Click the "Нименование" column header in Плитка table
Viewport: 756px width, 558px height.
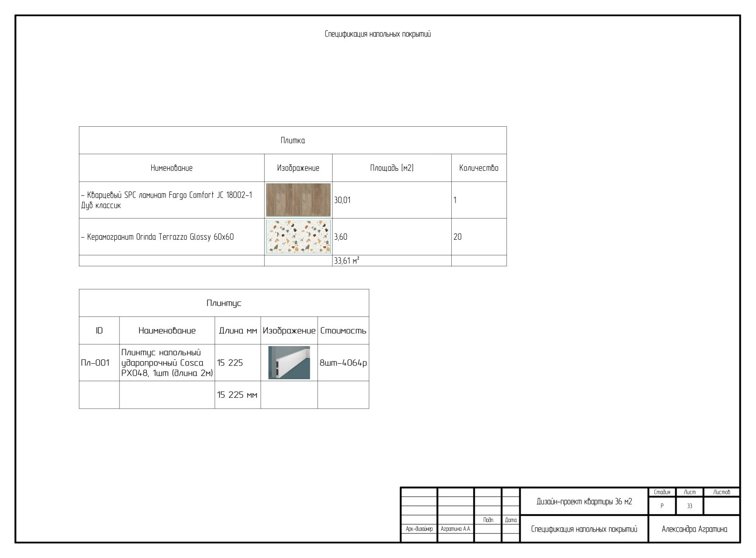tap(172, 168)
